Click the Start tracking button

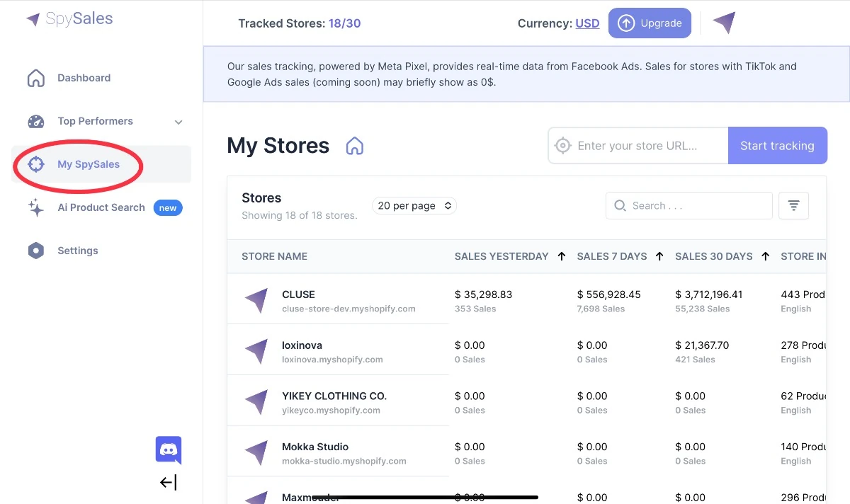(x=777, y=146)
